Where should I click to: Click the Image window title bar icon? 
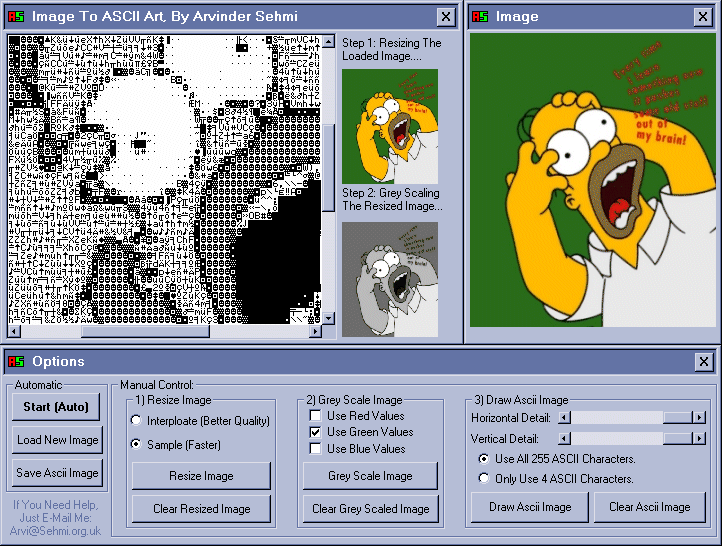point(480,16)
